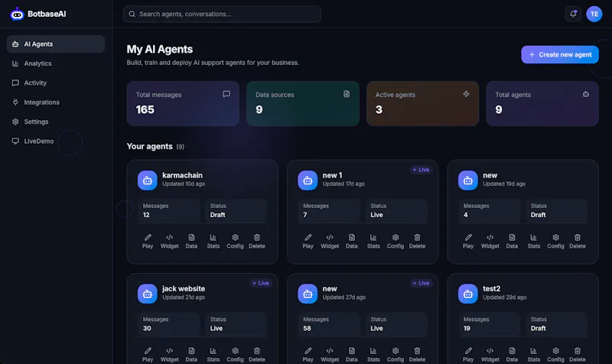Click the 'Updated 29d ago' text
The width and height of the screenshot is (612, 364).
505,297
